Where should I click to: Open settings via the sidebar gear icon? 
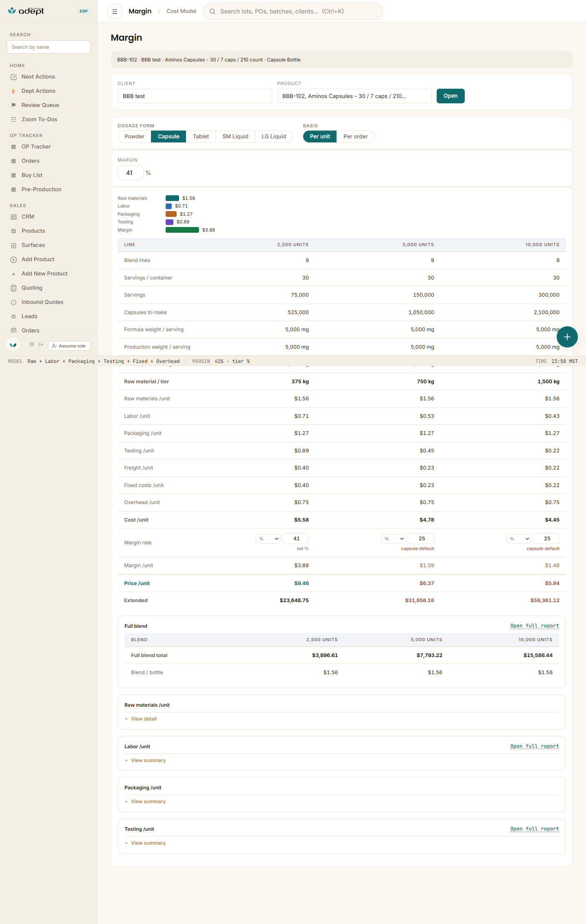point(32,344)
